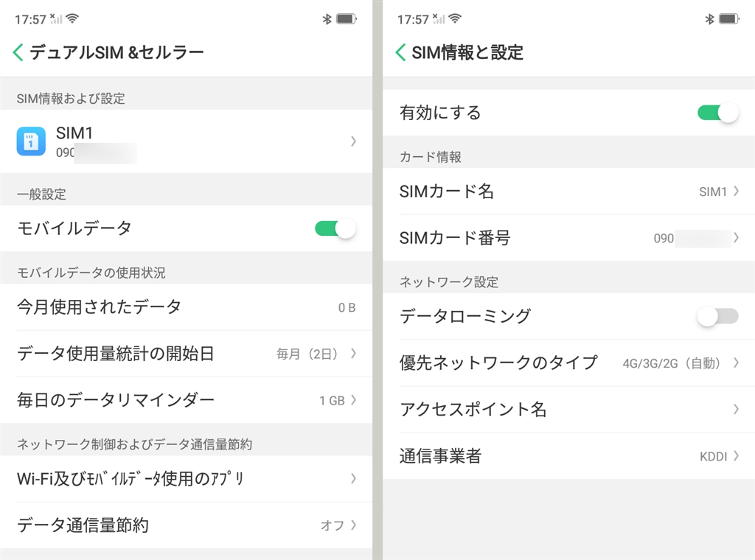755x560 pixels.
Task: Go back from SIM情報と設定 screen
Action: tap(400, 52)
